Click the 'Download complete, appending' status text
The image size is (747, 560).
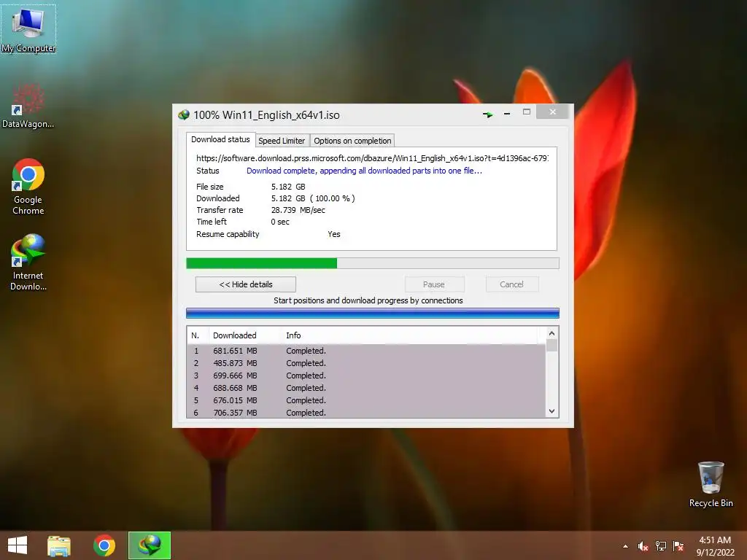click(365, 171)
